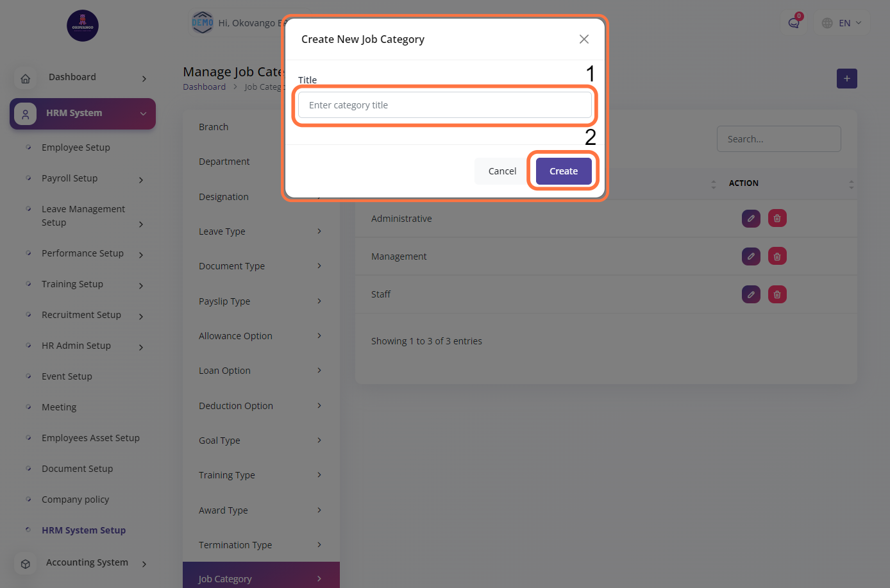
Task: Close the Create New Job Category dialog
Action: (584, 39)
